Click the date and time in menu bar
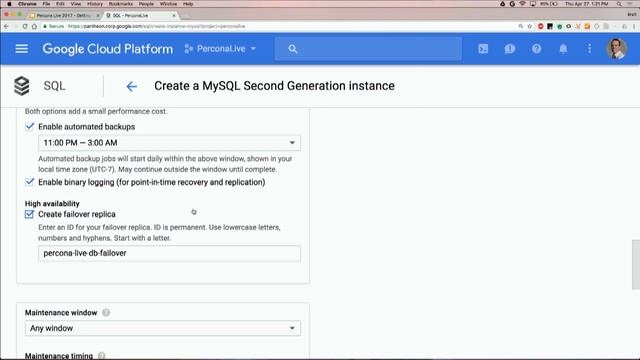Viewport: 640px width, 360px height. point(587,4)
